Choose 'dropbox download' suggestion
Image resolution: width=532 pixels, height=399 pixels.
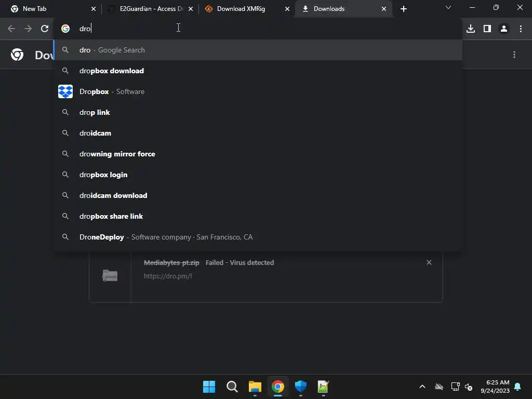pyautogui.click(x=258, y=71)
